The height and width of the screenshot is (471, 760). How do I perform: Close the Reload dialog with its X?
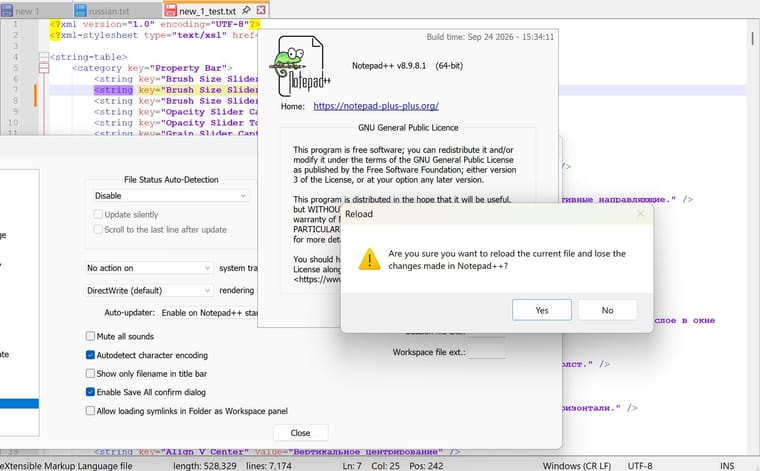[640, 214]
